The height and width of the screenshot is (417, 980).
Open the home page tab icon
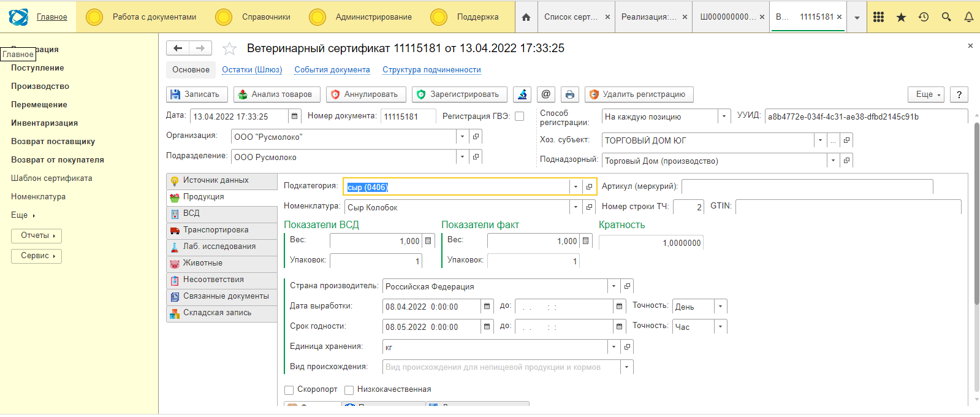pyautogui.click(x=526, y=17)
